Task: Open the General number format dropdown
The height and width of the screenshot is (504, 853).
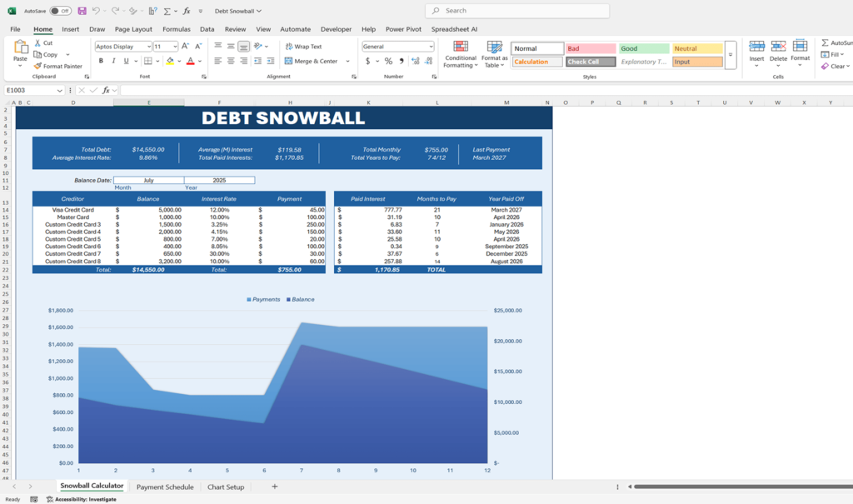Action: 431,47
